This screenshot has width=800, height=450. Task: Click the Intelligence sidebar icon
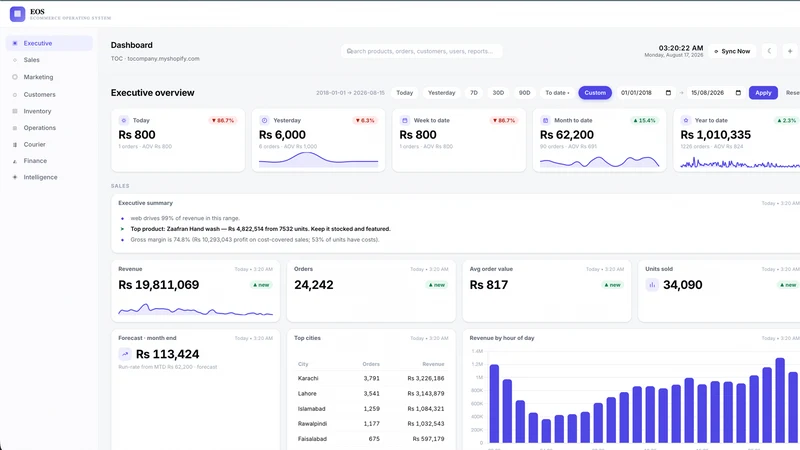(x=15, y=177)
